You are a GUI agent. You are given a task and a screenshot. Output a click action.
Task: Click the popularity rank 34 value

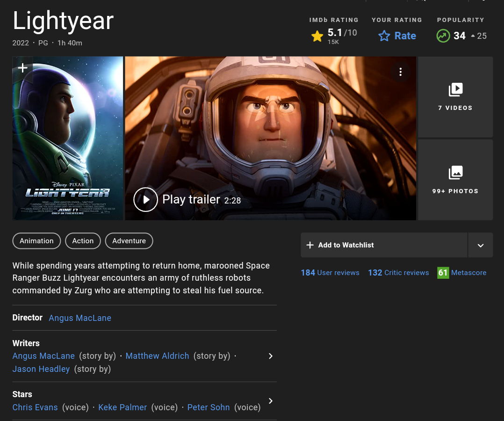click(x=459, y=36)
